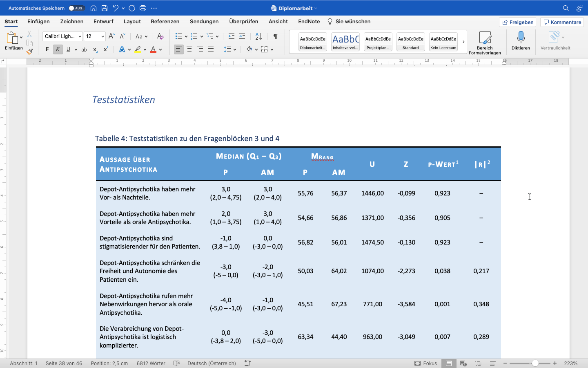
Task: Click the Freigeben share button
Action: (x=518, y=22)
